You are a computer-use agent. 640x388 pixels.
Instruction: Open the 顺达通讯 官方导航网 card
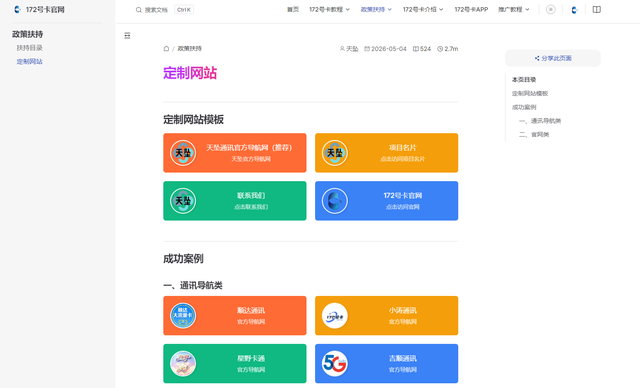coord(235,316)
